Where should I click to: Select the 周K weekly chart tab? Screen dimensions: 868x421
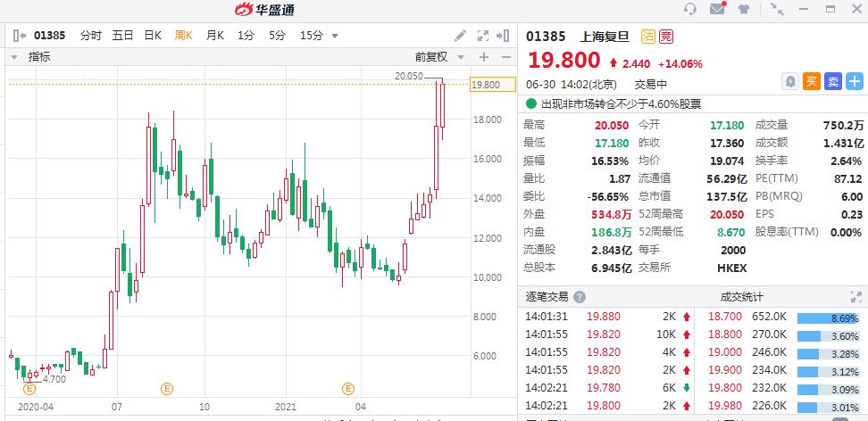[183, 36]
